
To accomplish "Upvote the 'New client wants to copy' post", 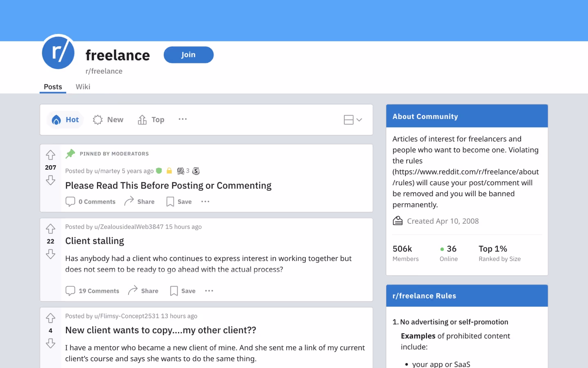I will [51, 318].
